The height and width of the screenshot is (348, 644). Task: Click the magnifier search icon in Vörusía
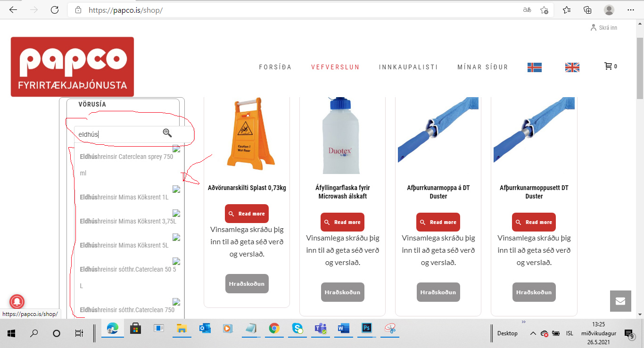coord(167,133)
